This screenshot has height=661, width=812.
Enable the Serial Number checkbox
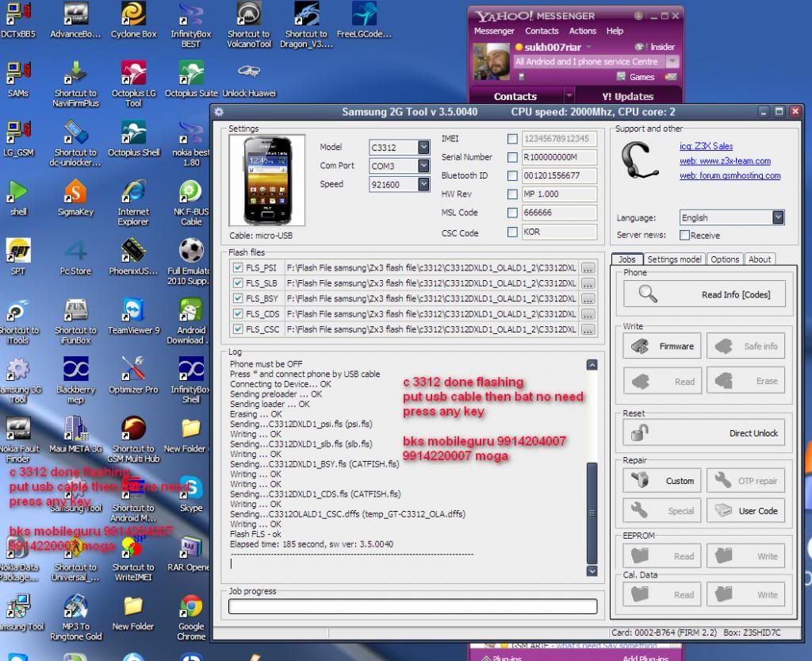click(x=512, y=157)
